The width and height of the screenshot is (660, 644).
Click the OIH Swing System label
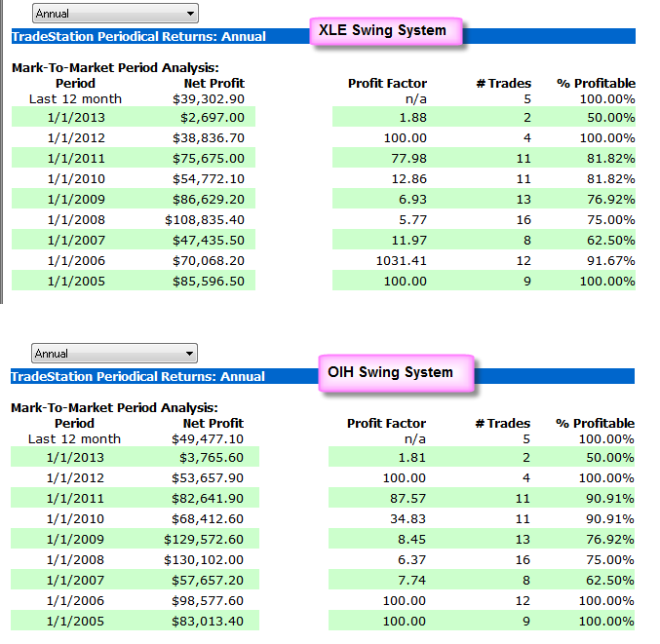pos(396,373)
